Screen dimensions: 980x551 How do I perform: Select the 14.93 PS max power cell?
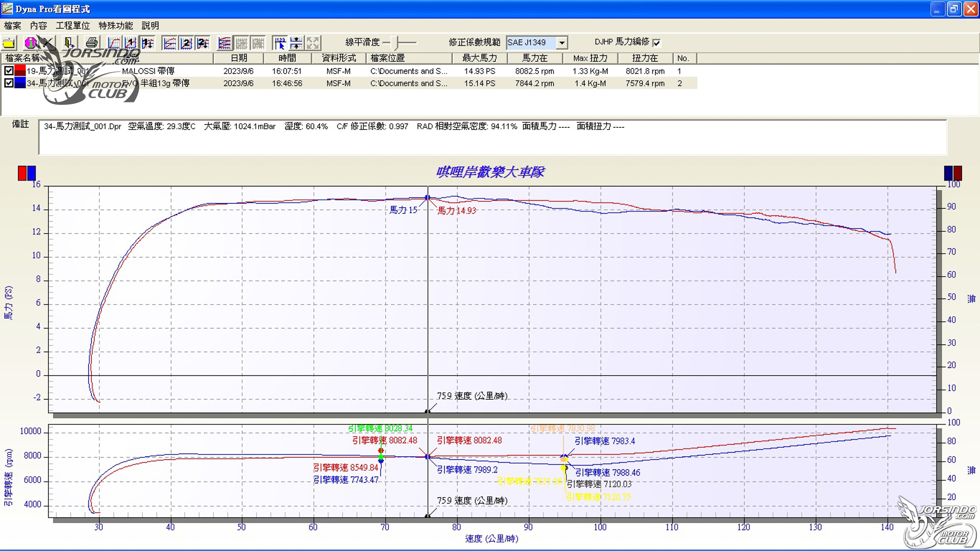(x=479, y=71)
